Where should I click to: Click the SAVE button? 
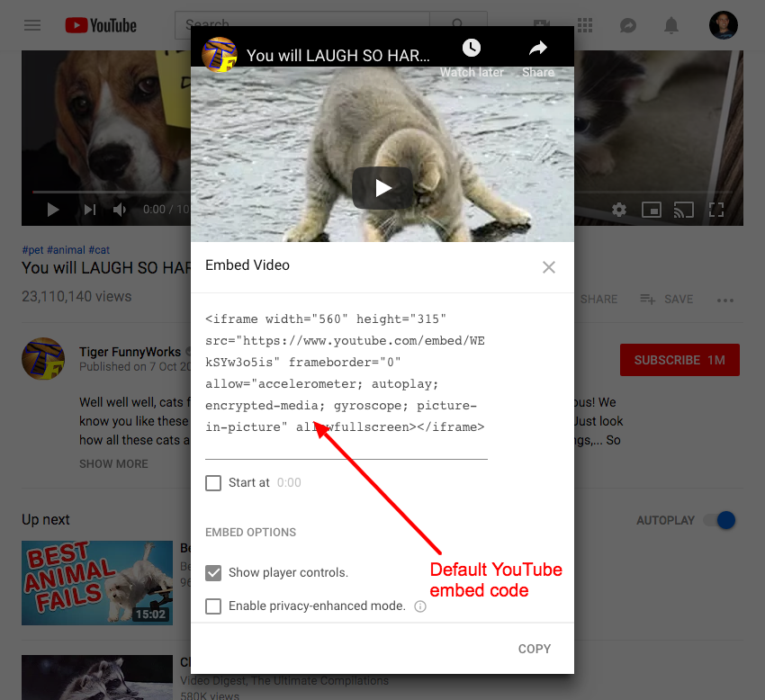pyautogui.click(x=666, y=299)
